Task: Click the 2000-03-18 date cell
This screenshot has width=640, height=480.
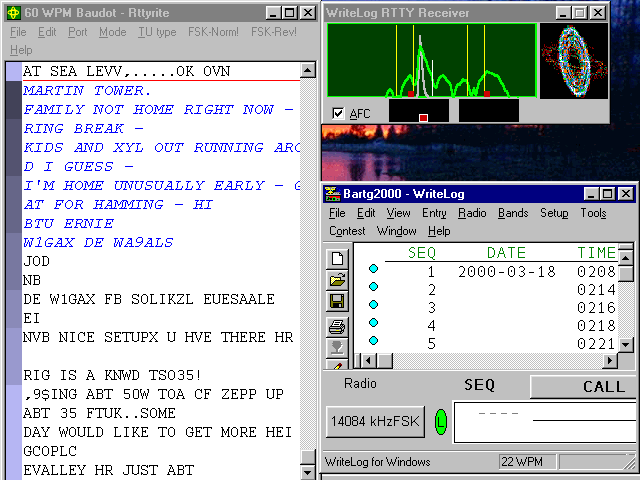Action: [x=507, y=271]
